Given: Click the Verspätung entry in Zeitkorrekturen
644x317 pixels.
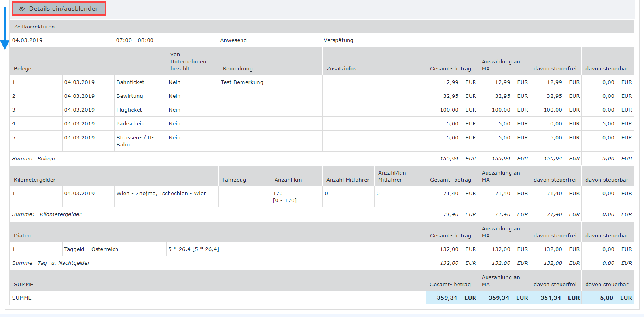Looking at the screenshot, I should click(339, 40).
